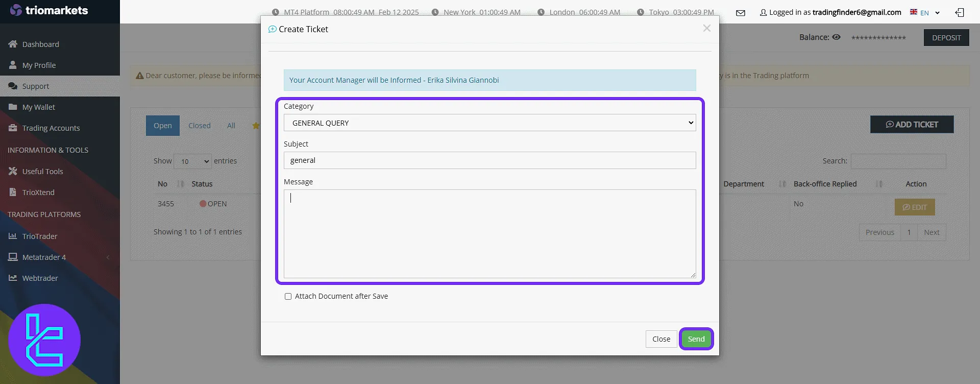This screenshot has height=384, width=980.
Task: Click the TrioTrader chart icon
Action: [13, 236]
